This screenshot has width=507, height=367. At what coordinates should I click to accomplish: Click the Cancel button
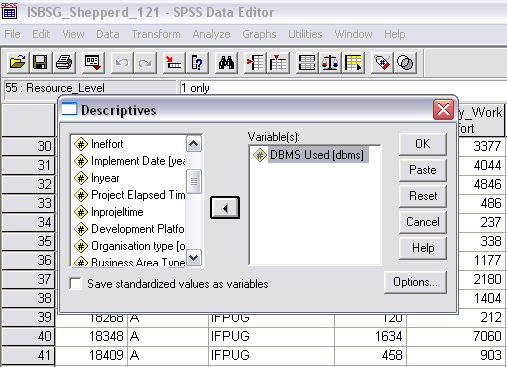click(423, 222)
